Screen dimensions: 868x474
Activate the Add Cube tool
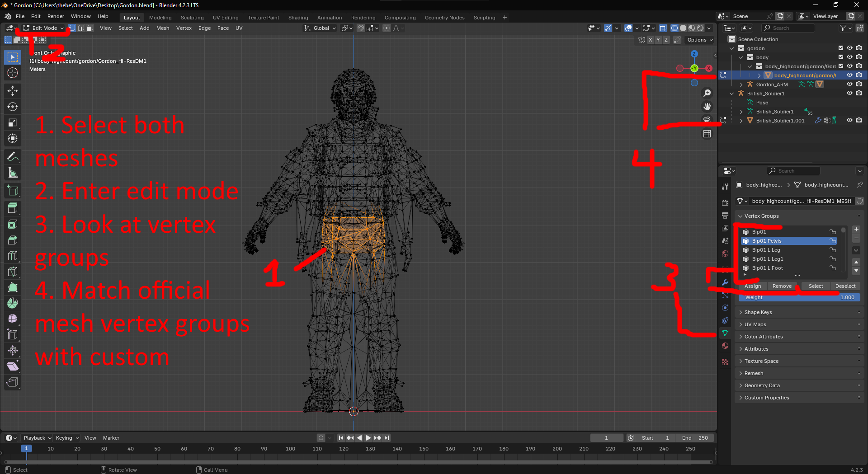[13, 191]
